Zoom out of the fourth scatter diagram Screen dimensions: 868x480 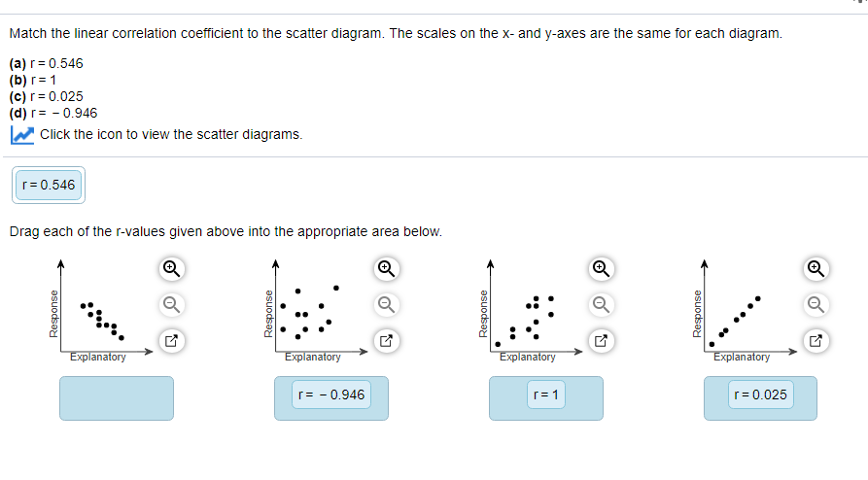[816, 304]
